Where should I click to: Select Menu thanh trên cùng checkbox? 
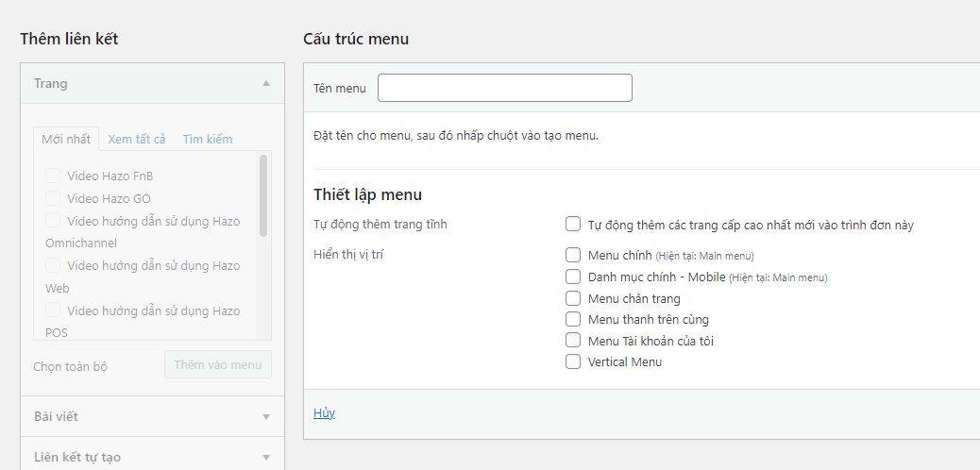point(573,319)
